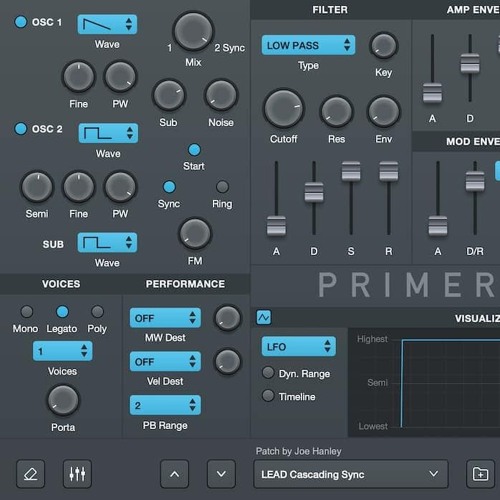The image size is (500, 500).
Task: Click the OSC 1 PW knob
Action: pyautogui.click(x=120, y=76)
